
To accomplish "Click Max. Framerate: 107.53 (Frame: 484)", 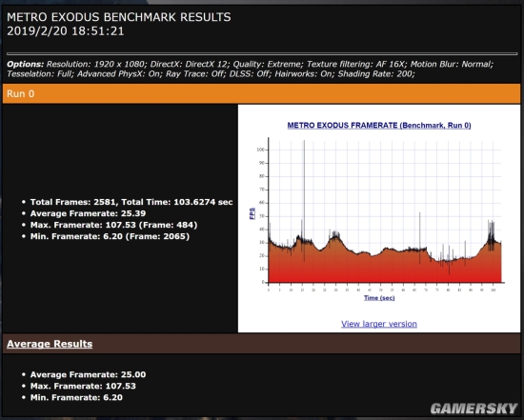I will pos(113,225).
